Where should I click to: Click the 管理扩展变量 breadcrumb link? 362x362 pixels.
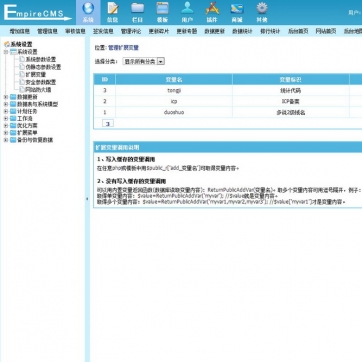tap(123, 48)
